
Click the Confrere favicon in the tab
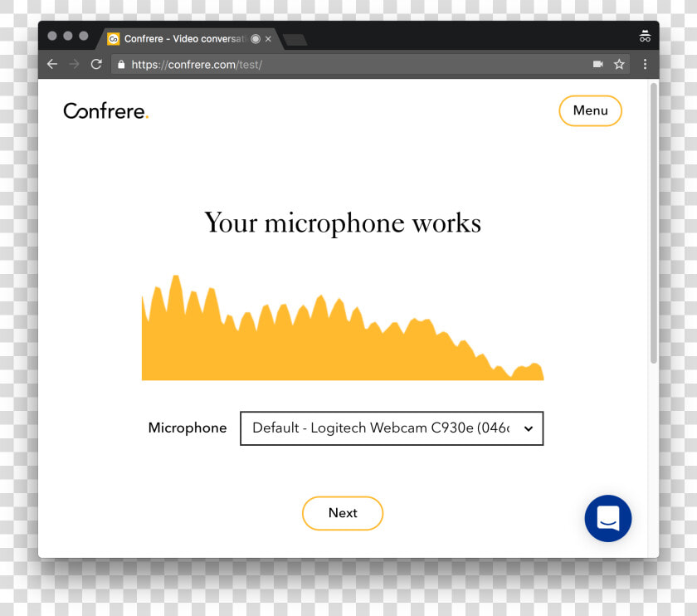(114, 39)
